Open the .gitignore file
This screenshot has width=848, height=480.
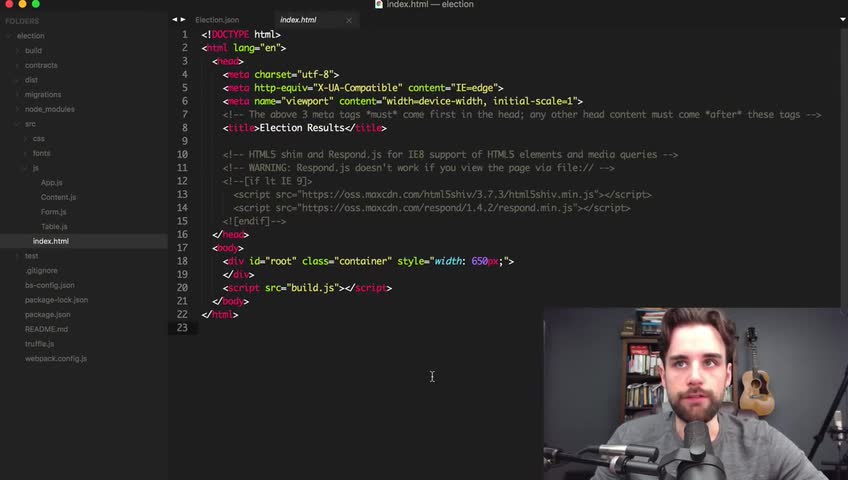tap(41, 270)
